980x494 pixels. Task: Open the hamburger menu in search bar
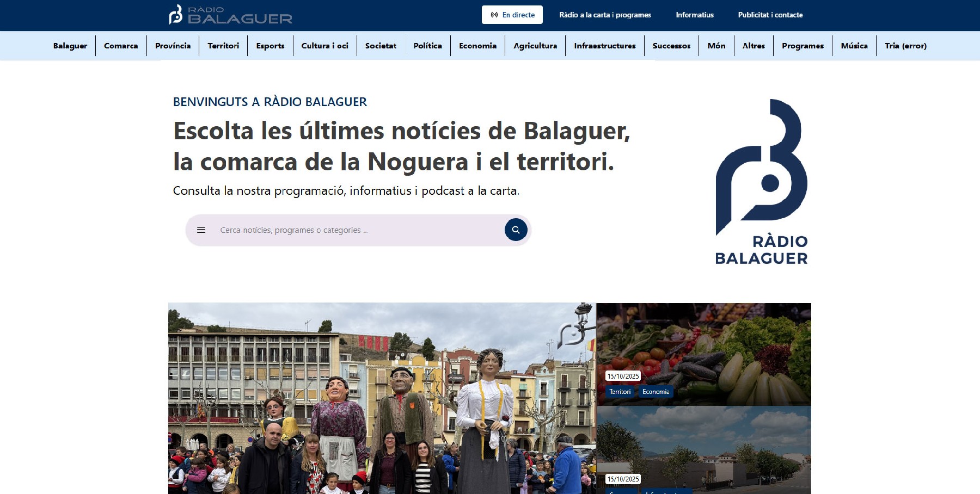coord(201,230)
